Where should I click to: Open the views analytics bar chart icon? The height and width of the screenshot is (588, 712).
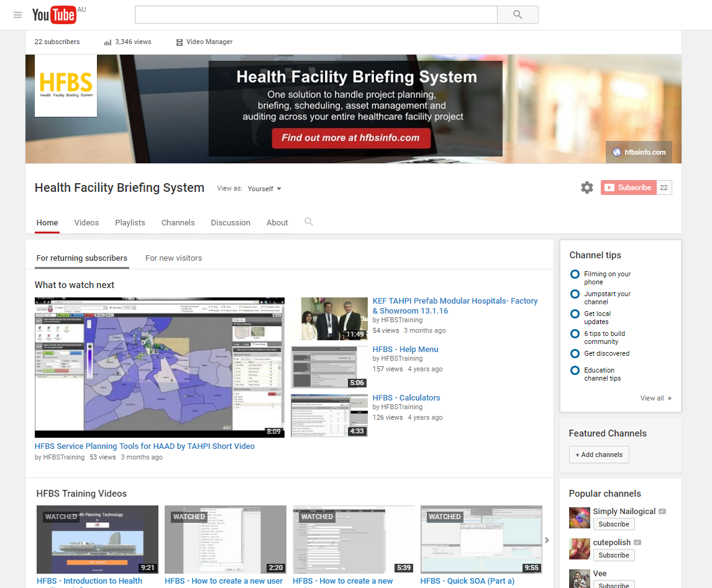point(107,42)
